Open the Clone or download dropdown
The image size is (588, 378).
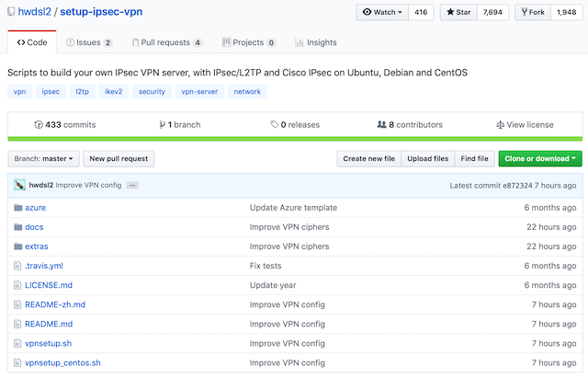pyautogui.click(x=540, y=159)
